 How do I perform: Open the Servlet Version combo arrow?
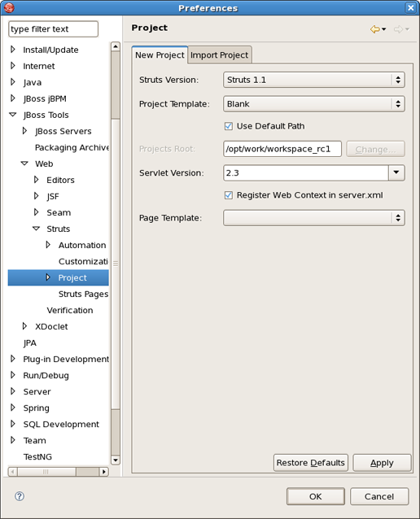tap(396, 172)
